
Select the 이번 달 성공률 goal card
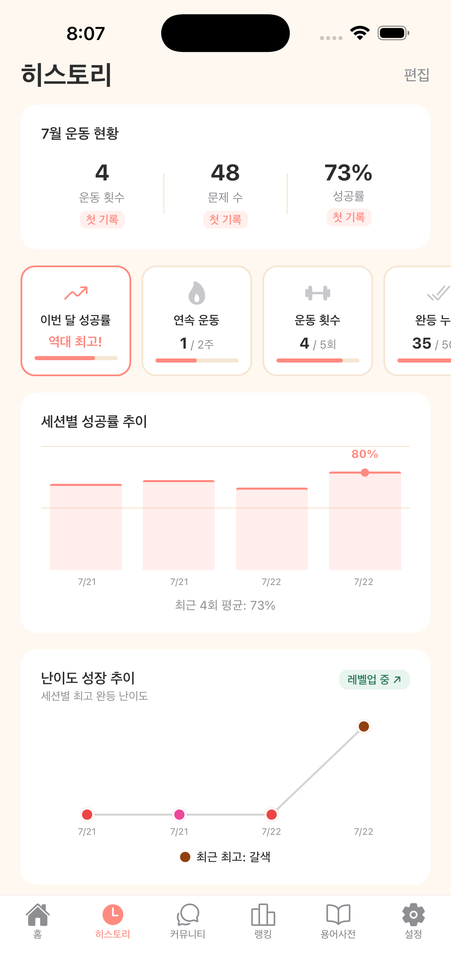[76, 321]
